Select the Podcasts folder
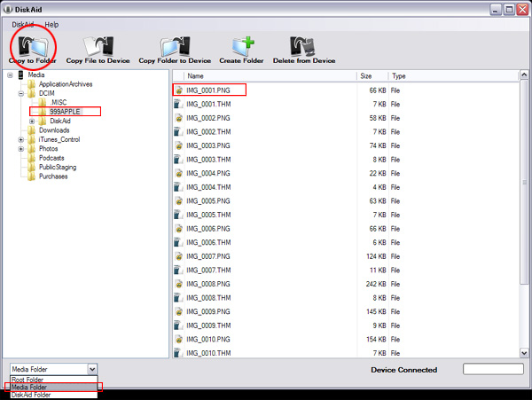Viewport: 532px width, 400px height. 51,158
